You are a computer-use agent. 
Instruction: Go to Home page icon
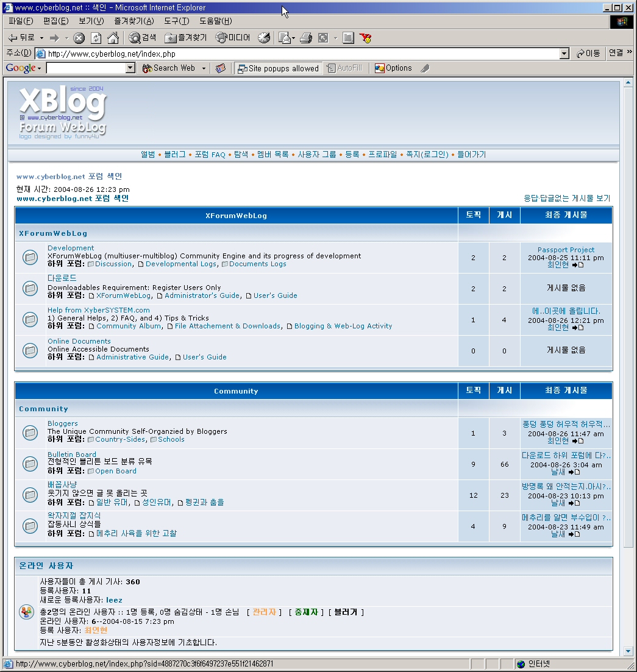113,38
